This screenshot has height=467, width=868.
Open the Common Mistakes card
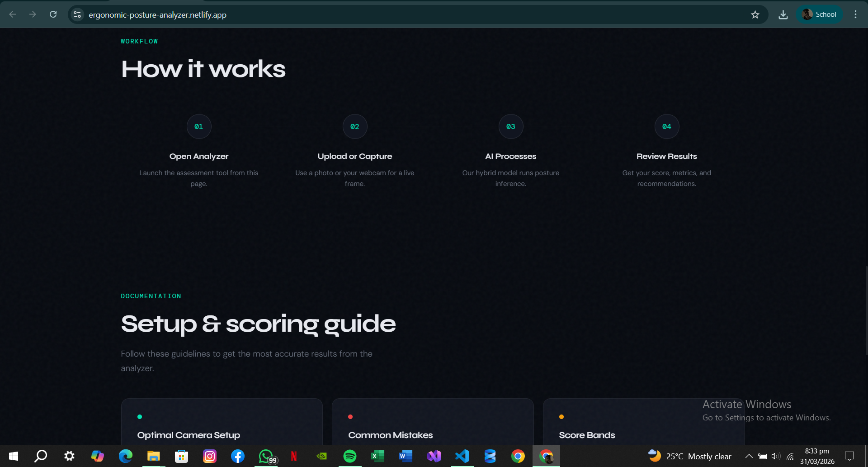433,425
